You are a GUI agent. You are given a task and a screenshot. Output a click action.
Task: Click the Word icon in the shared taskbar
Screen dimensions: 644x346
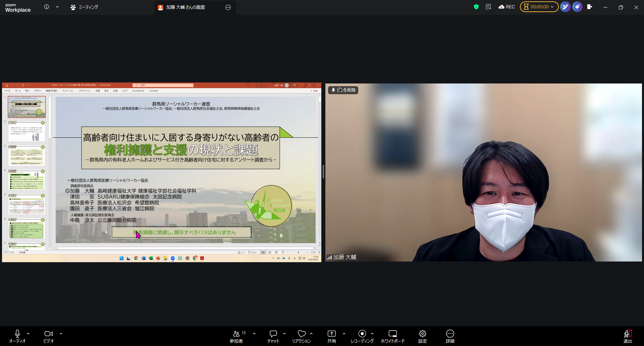coord(143,258)
